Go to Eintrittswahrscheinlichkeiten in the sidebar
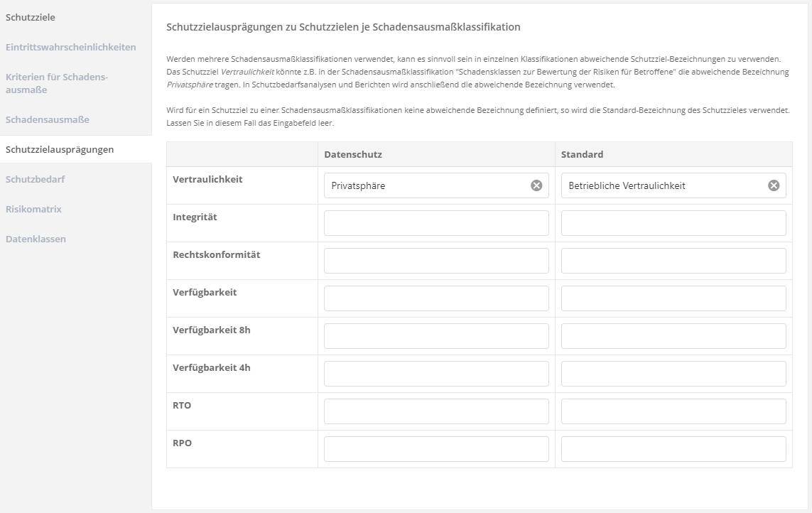Viewport: 812px width, 513px height. 70,47
